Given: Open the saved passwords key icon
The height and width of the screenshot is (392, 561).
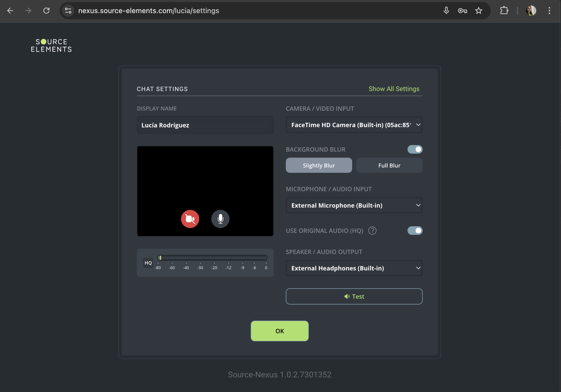Looking at the screenshot, I should (x=462, y=11).
